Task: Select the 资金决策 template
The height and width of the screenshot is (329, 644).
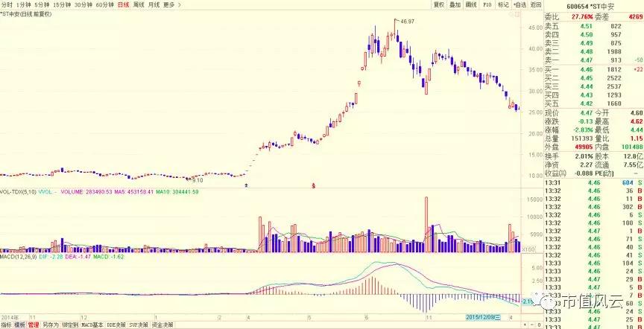Action: click(x=162, y=325)
